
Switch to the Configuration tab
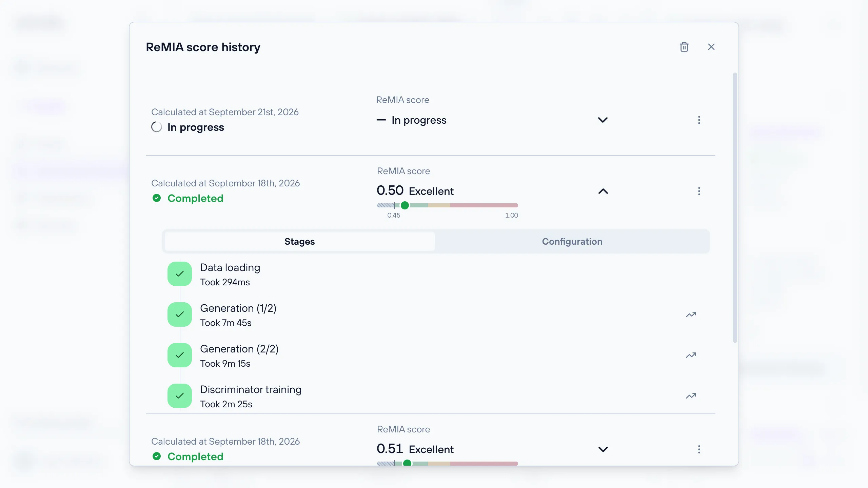572,241
